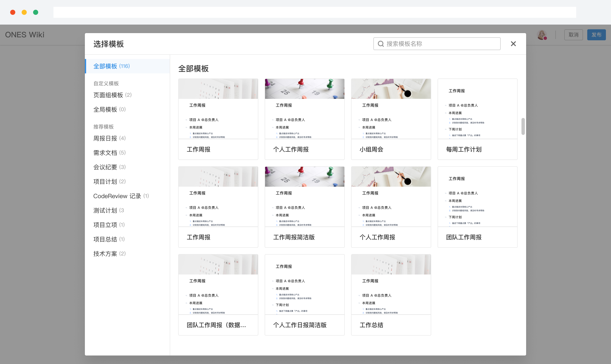This screenshot has height=364, width=611.
Task: Click the template list scrollbar
Action: click(523, 126)
